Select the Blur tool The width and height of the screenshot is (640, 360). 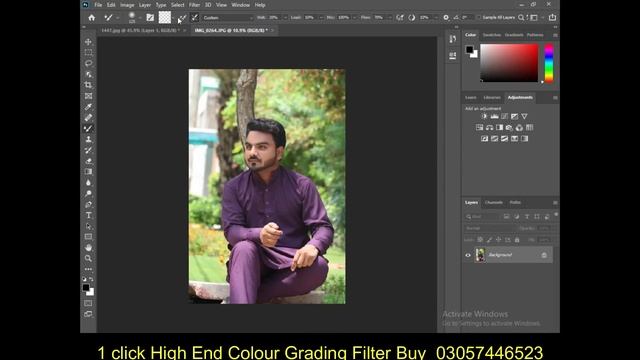(x=88, y=182)
